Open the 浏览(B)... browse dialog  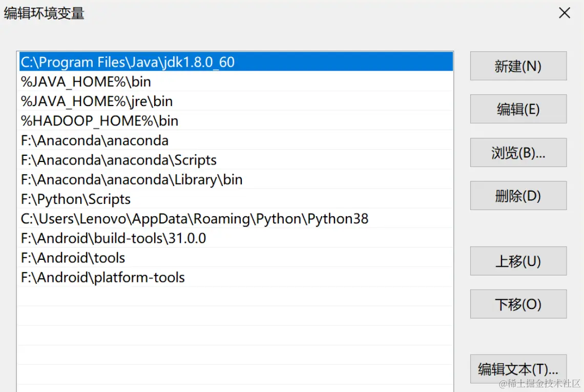pyautogui.click(x=518, y=152)
